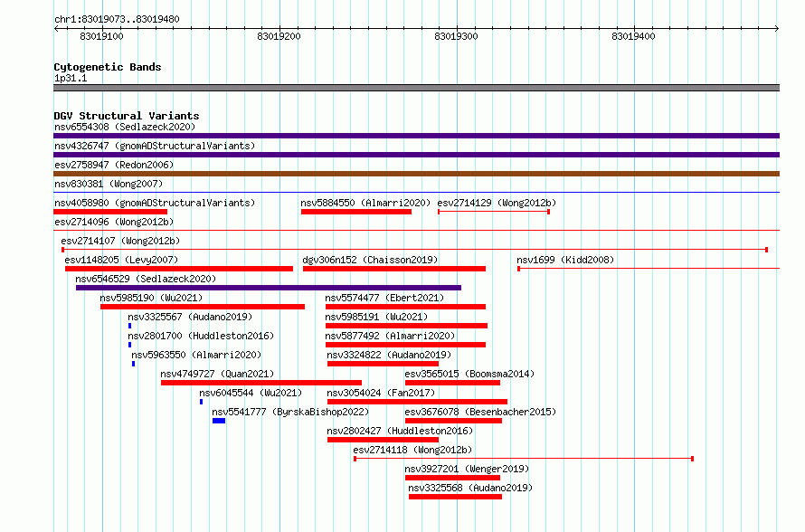Click dgv306n152 (Chaisson2019) label
This screenshot has height=532, width=805.
point(370,260)
